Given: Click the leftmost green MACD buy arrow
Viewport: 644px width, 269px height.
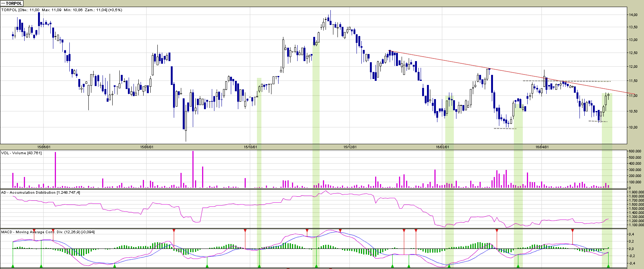Looking at the screenshot, I should pyautogui.click(x=13, y=266).
